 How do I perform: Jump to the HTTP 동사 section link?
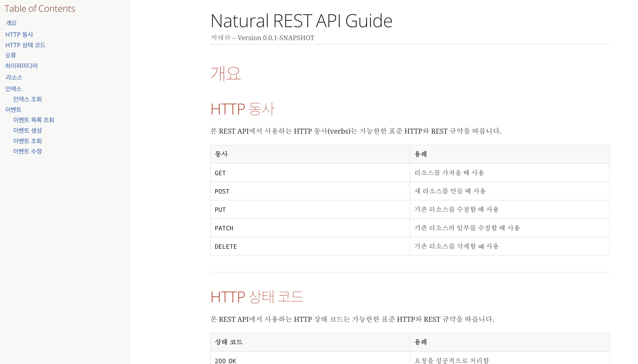19,35
